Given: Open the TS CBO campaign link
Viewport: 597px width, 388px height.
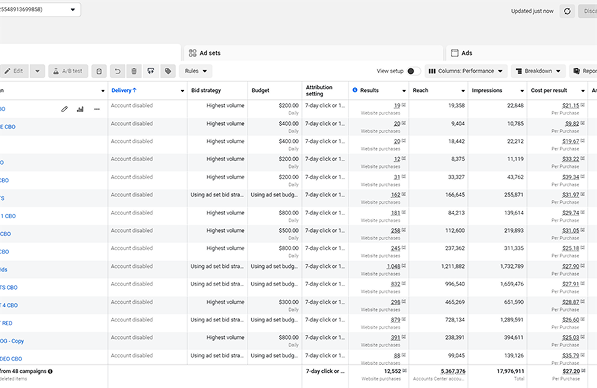Looking at the screenshot, I should point(9,287).
